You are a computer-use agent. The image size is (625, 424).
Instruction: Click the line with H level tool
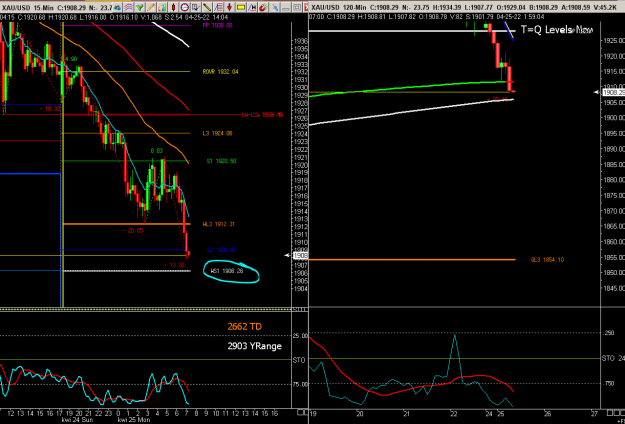(x=252, y=7)
